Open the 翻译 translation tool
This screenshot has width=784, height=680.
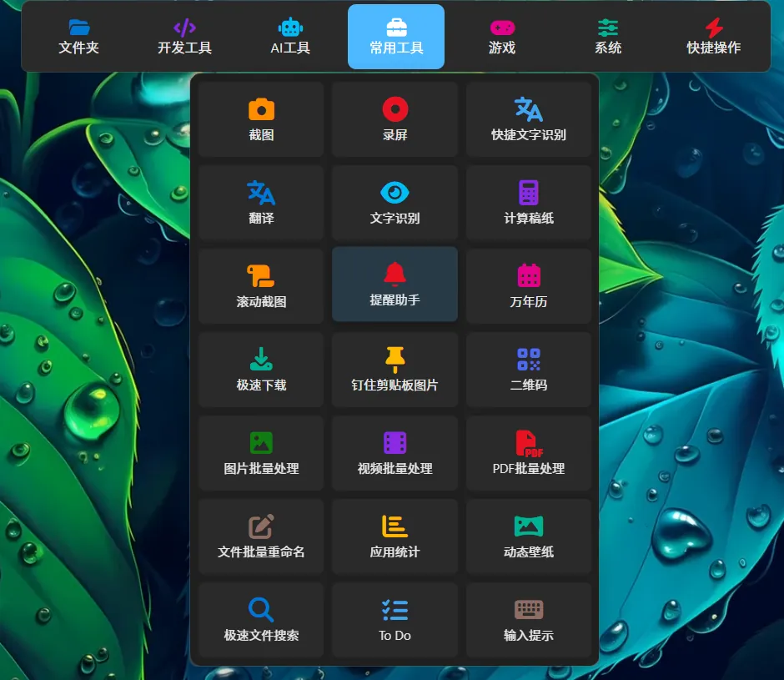click(x=261, y=203)
